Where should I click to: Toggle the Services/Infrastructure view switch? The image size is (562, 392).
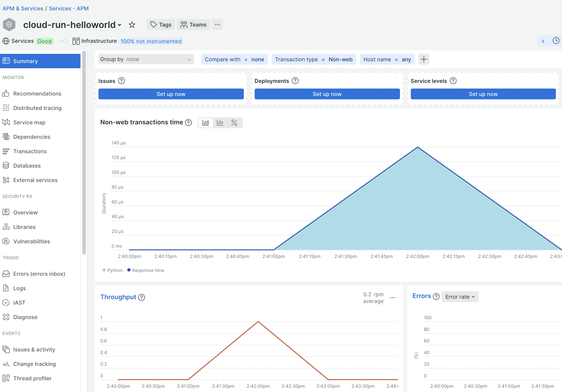coord(63,41)
